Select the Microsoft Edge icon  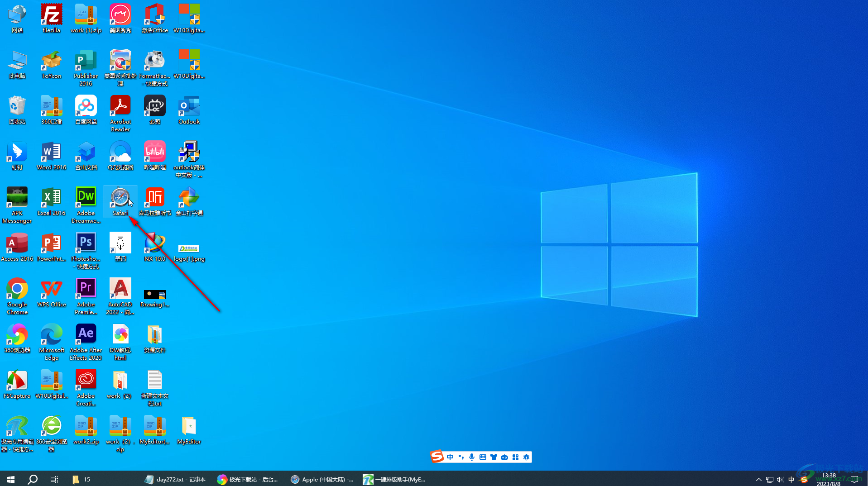pyautogui.click(x=51, y=342)
